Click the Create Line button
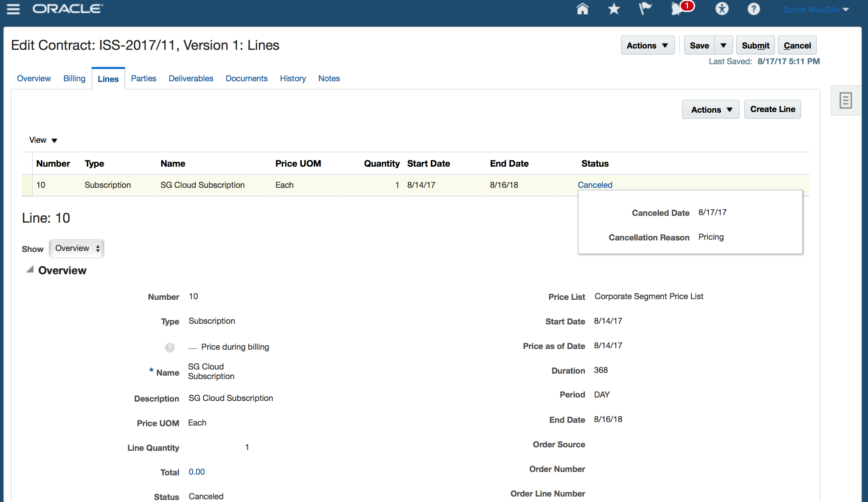Image resolution: width=868 pixels, height=502 pixels. point(772,110)
